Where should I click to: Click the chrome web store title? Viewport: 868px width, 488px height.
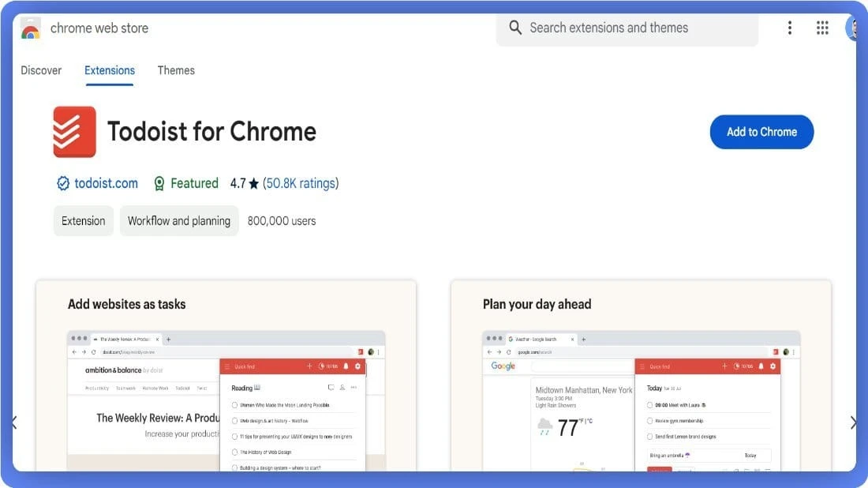click(99, 28)
